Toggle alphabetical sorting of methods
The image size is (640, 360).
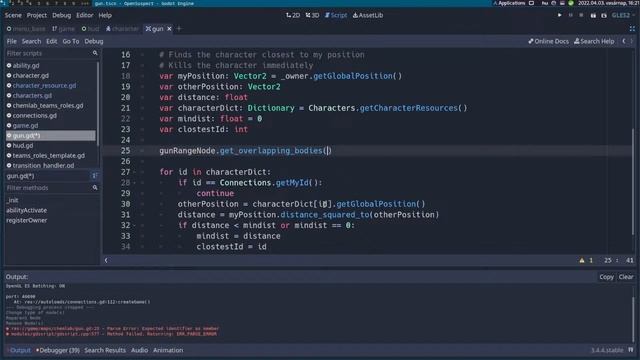click(94, 176)
